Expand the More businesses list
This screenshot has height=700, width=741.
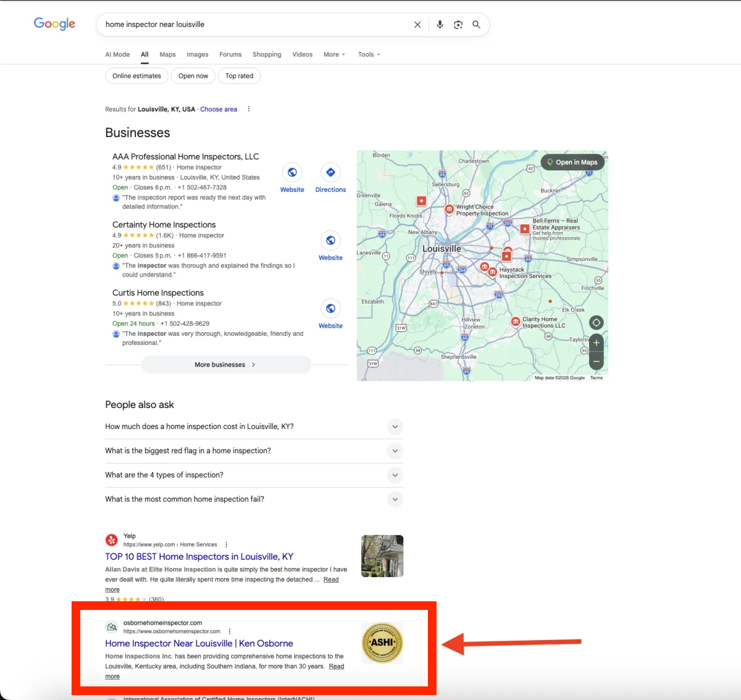[x=226, y=365]
